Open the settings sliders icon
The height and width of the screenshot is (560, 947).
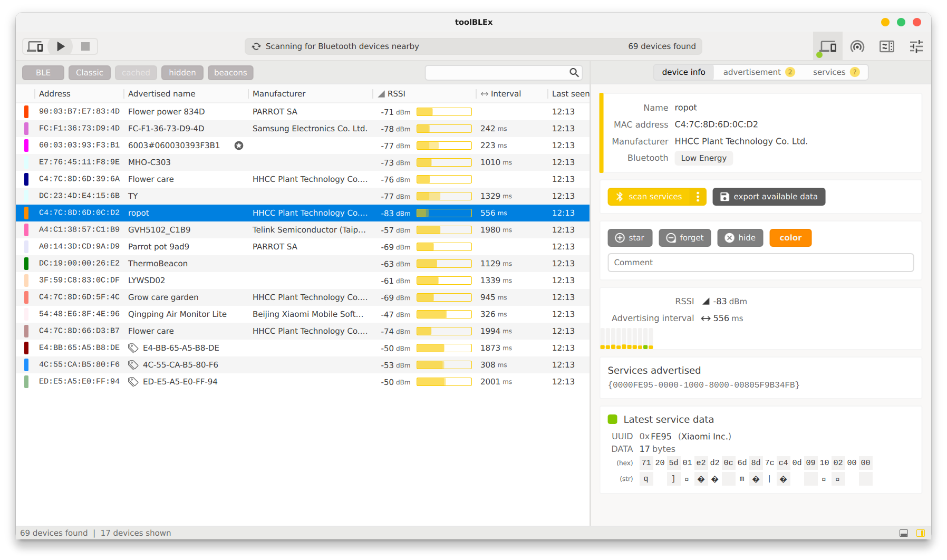(916, 46)
